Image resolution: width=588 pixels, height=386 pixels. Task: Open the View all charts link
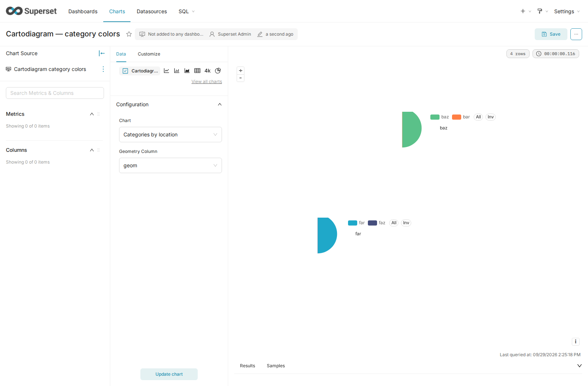coord(207,82)
